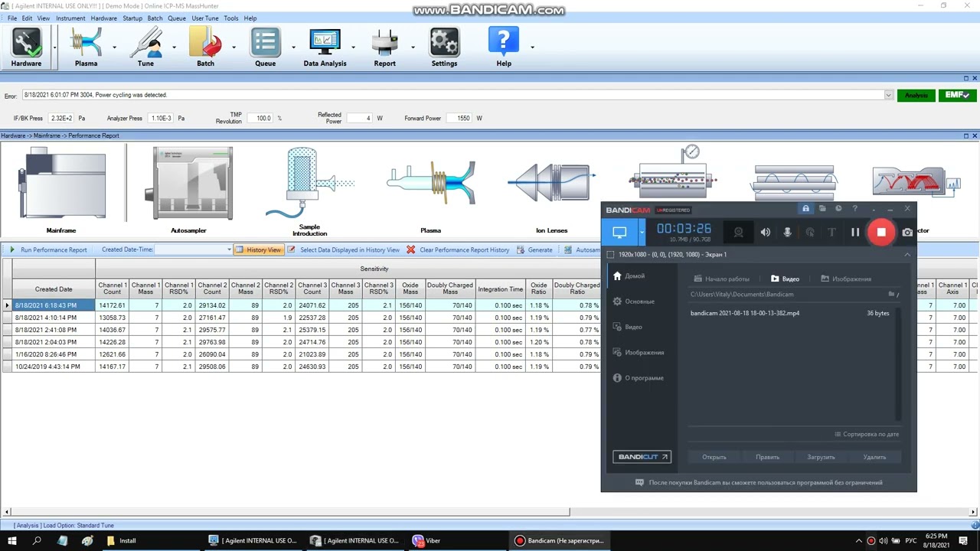Open the User Tune menu

point(204,18)
